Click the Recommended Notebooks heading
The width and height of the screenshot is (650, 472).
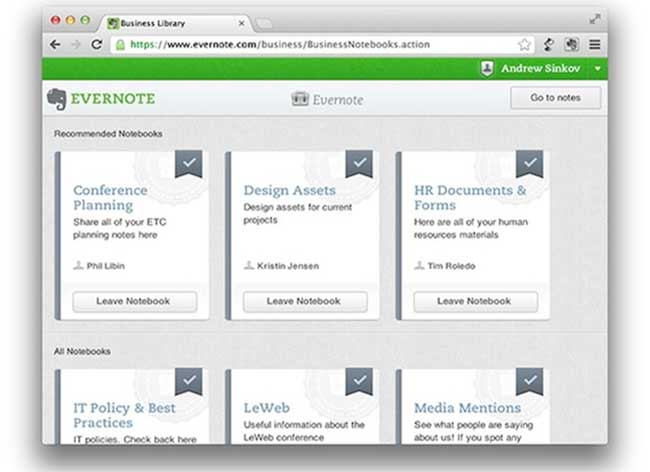pyautogui.click(x=108, y=134)
